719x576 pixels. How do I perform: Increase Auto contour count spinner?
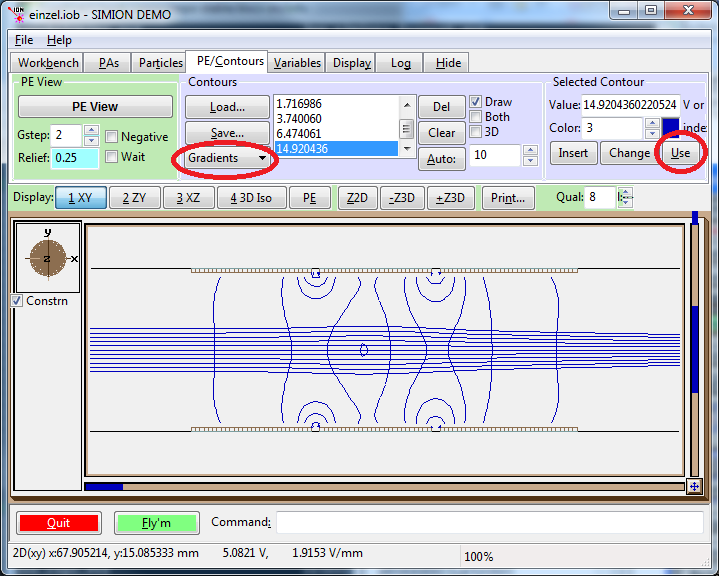coord(530,150)
